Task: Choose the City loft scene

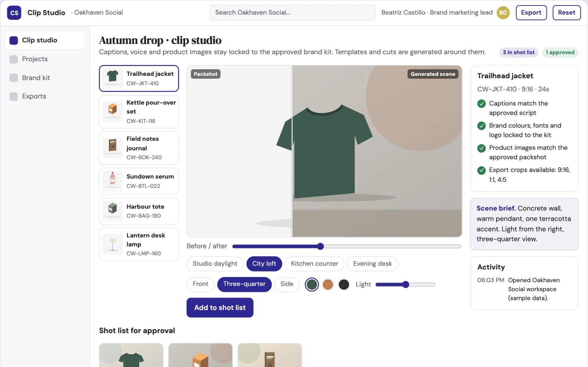Action: [264, 264]
